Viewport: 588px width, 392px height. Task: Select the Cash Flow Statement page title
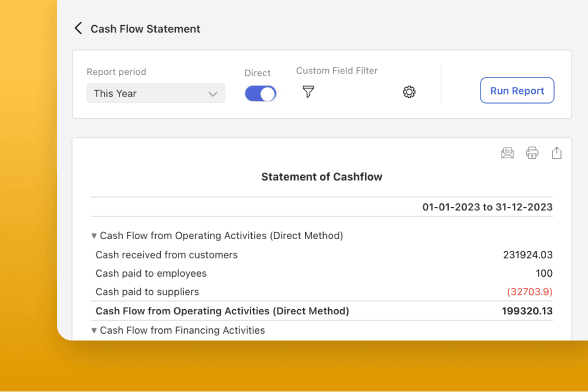[x=146, y=29]
